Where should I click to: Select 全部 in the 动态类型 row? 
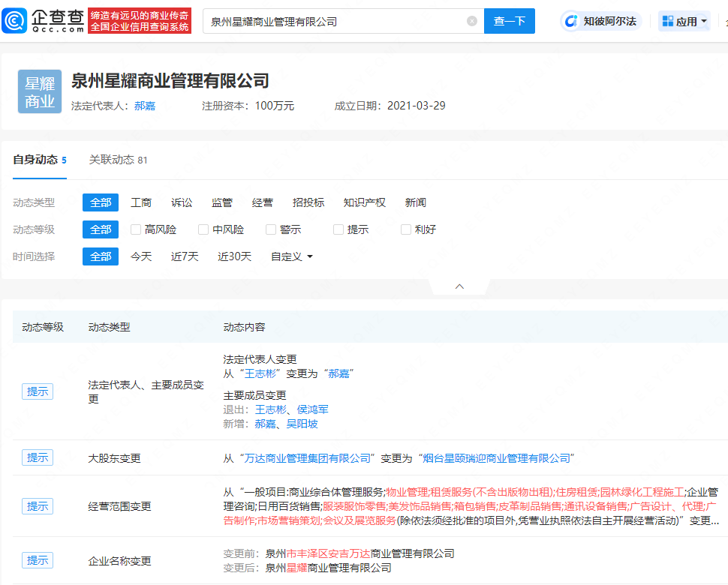click(x=101, y=202)
